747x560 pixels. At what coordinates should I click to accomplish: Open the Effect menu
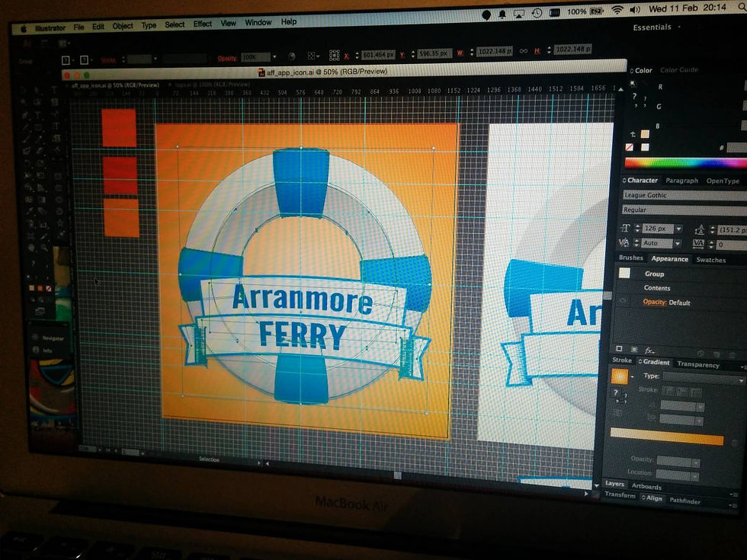(x=203, y=24)
